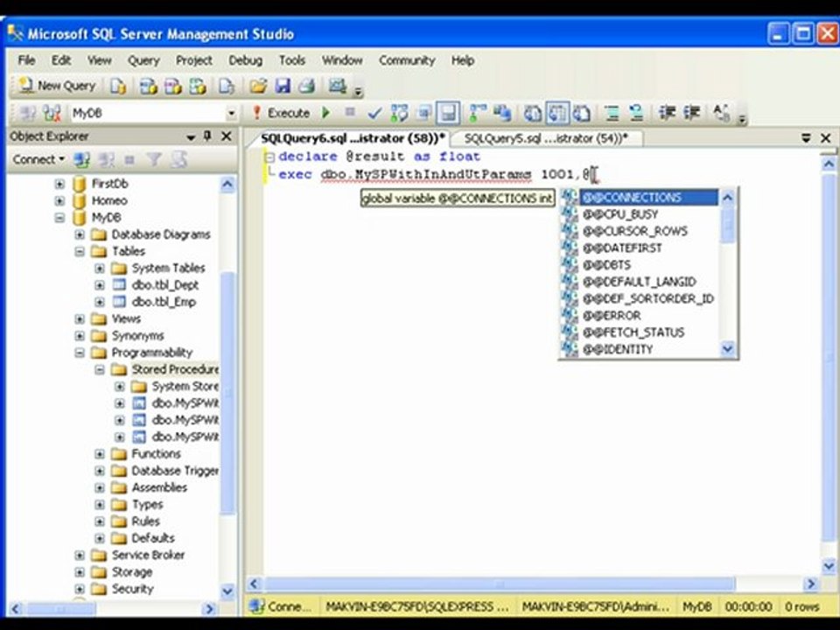
Task: Select the Stored Procedures folder
Action: [x=175, y=369]
